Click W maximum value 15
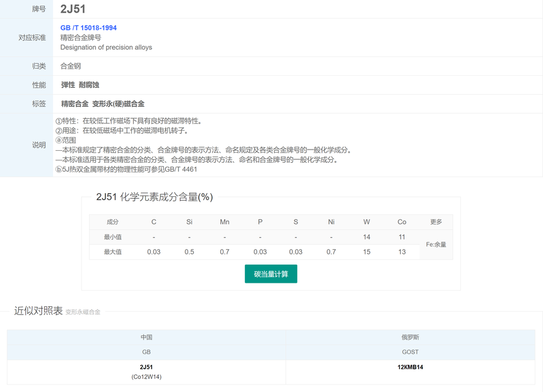The width and height of the screenshot is (543, 392). tap(367, 252)
